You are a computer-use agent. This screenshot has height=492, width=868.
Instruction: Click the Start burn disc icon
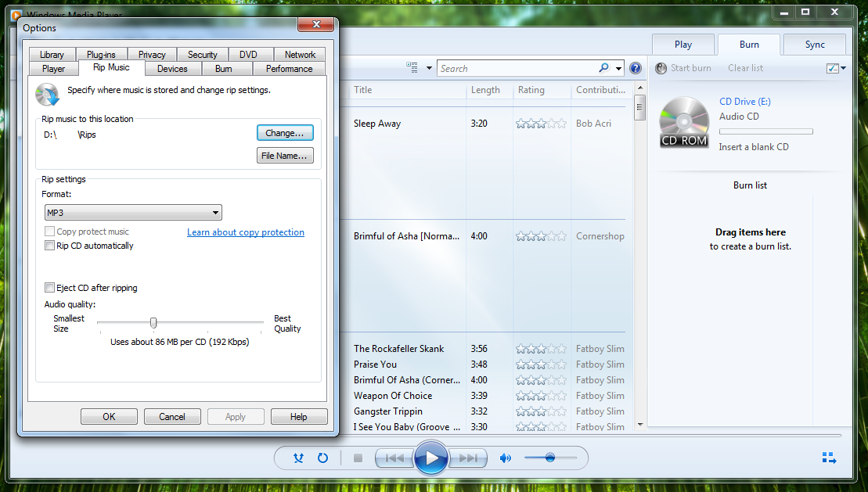click(x=661, y=68)
